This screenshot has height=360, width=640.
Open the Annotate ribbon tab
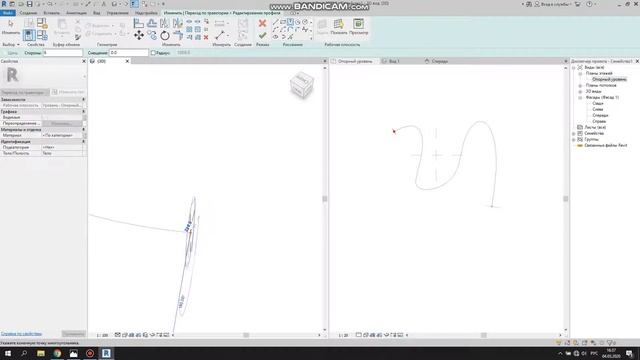coord(76,13)
